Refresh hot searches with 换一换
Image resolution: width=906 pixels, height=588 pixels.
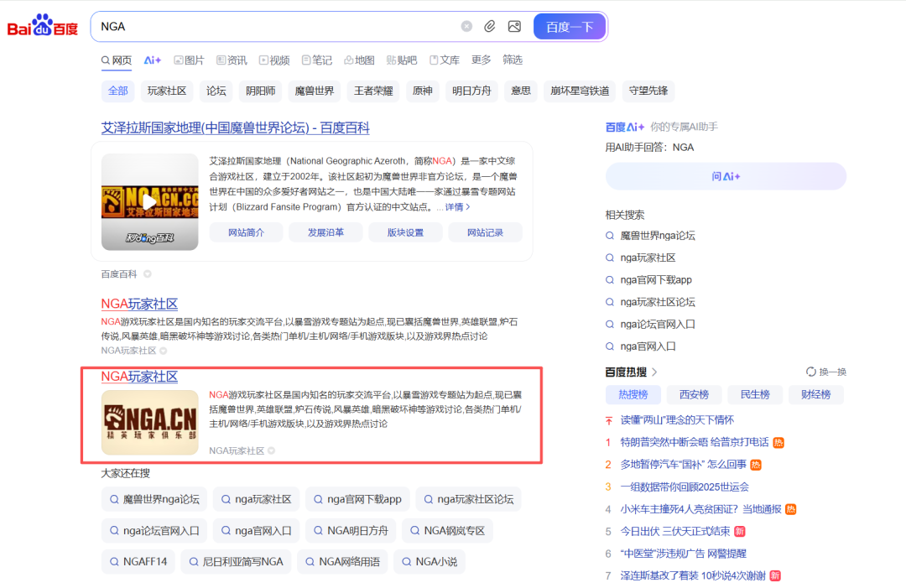coord(826,372)
